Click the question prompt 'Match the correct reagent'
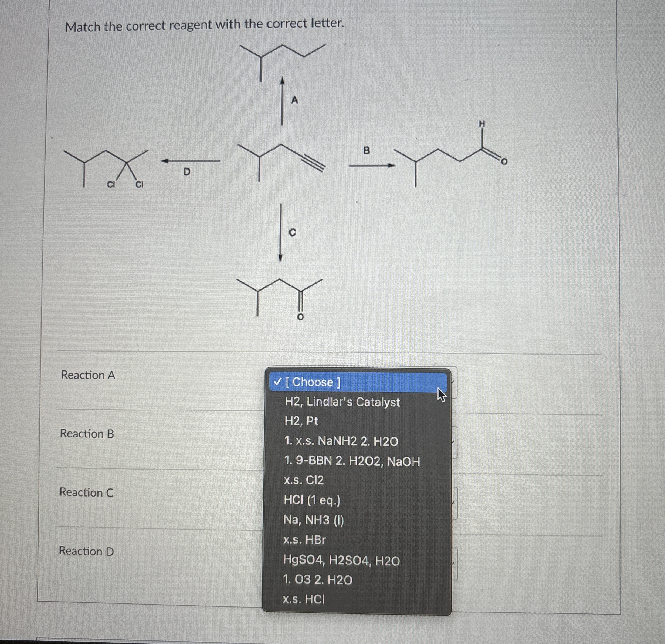 coord(205,25)
